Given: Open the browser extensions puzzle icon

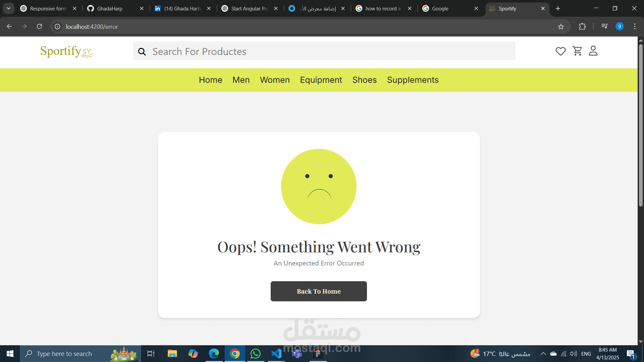Looking at the screenshot, I should pos(582,26).
